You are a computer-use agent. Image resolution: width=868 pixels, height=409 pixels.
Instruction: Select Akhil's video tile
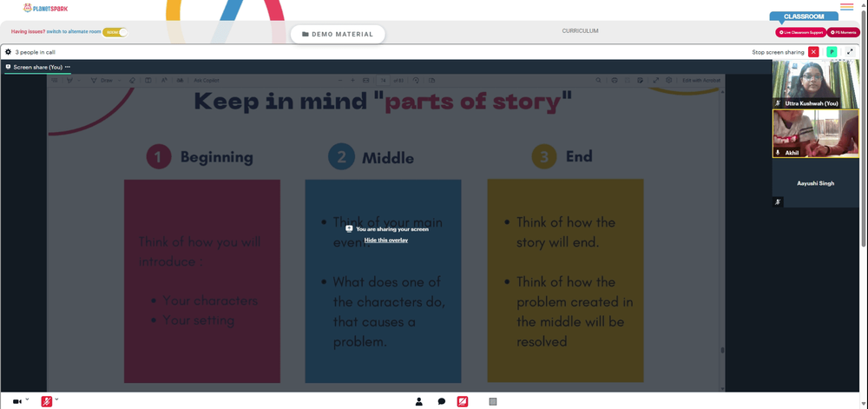(816, 134)
